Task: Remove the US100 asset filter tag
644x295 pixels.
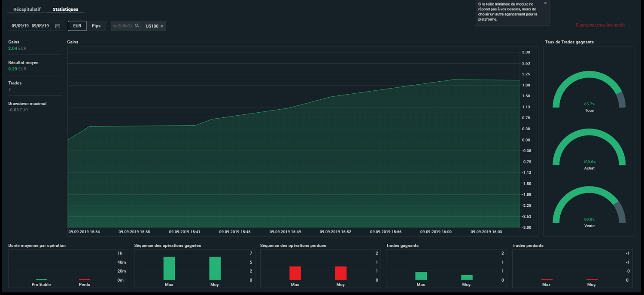Action: 162,26
